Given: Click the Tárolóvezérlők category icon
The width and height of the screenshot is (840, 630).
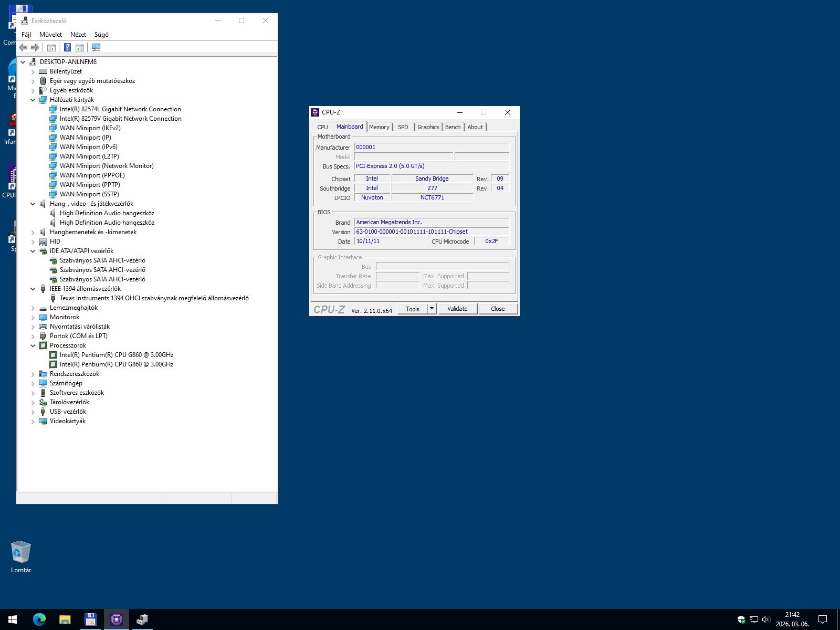Looking at the screenshot, I should [x=43, y=402].
